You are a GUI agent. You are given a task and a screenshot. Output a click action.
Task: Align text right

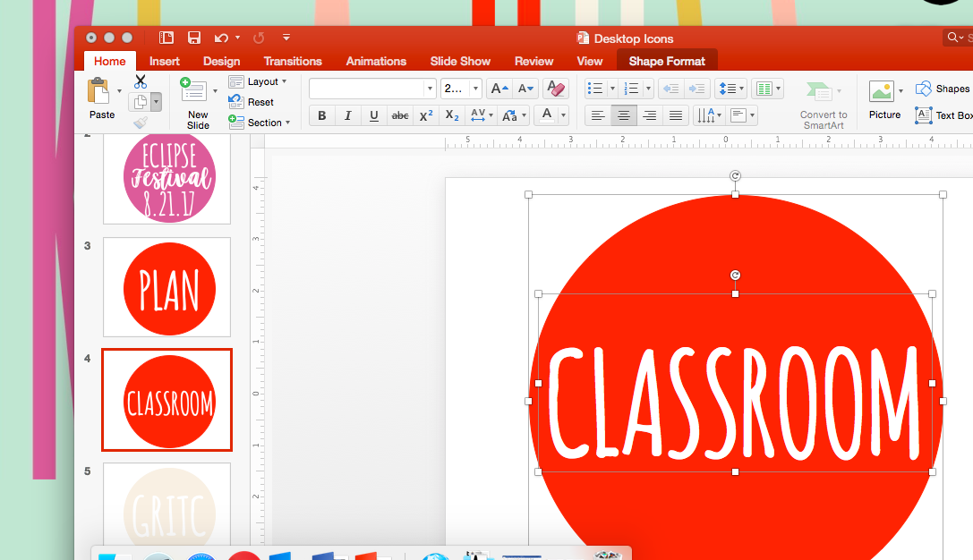650,115
